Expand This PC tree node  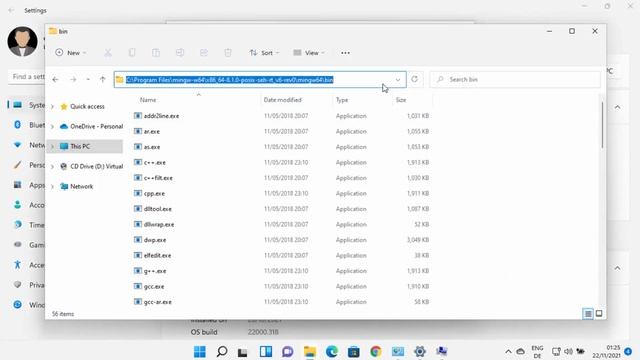click(x=52, y=147)
